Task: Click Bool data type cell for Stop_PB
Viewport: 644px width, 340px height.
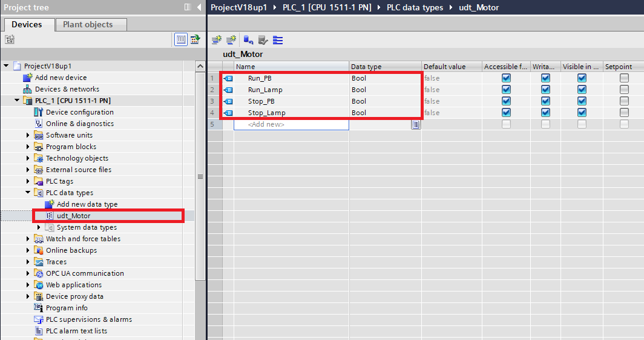Action: coord(385,101)
